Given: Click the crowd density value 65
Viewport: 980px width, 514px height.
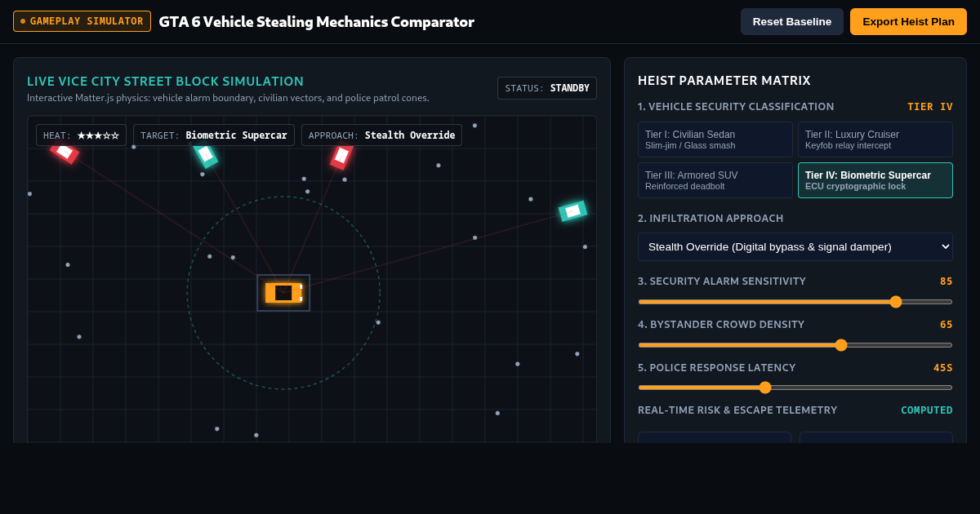Looking at the screenshot, I should 947,325.
